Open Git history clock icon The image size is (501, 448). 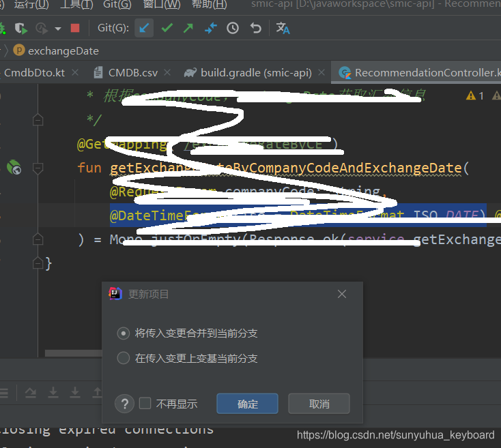233,28
